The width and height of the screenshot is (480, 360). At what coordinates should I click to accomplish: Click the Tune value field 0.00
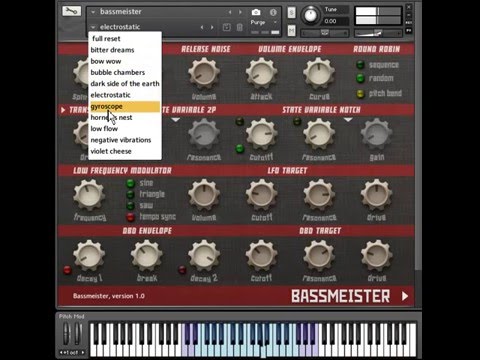click(x=336, y=21)
